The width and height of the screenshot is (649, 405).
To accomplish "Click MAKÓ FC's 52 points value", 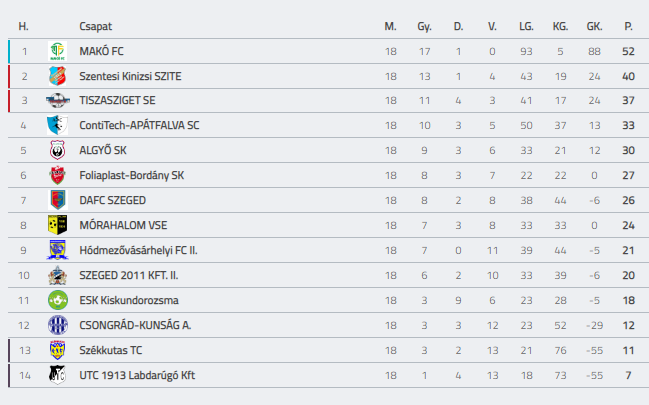I will coord(628,51).
